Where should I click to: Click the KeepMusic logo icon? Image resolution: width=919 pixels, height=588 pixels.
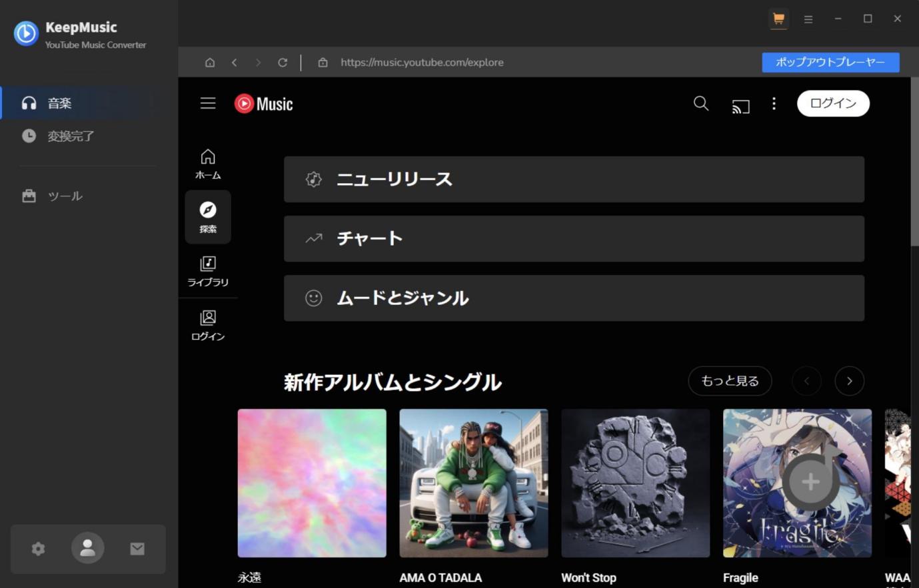pos(26,33)
